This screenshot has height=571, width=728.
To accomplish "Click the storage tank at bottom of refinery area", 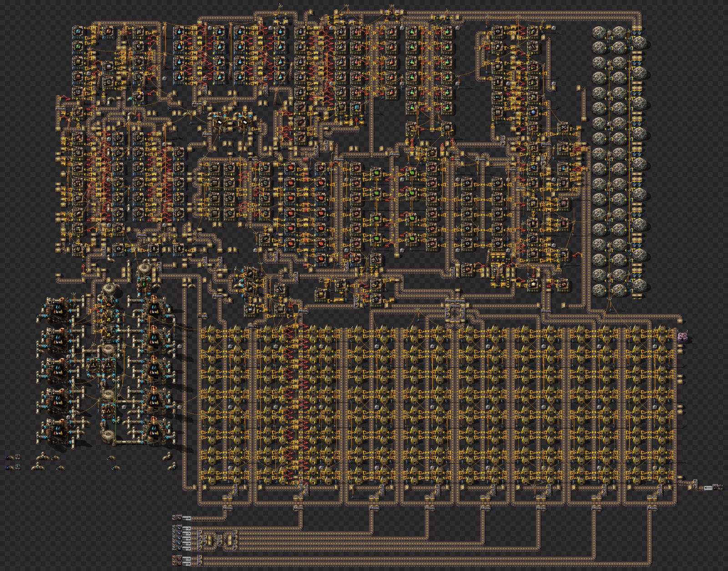I will (x=108, y=436).
